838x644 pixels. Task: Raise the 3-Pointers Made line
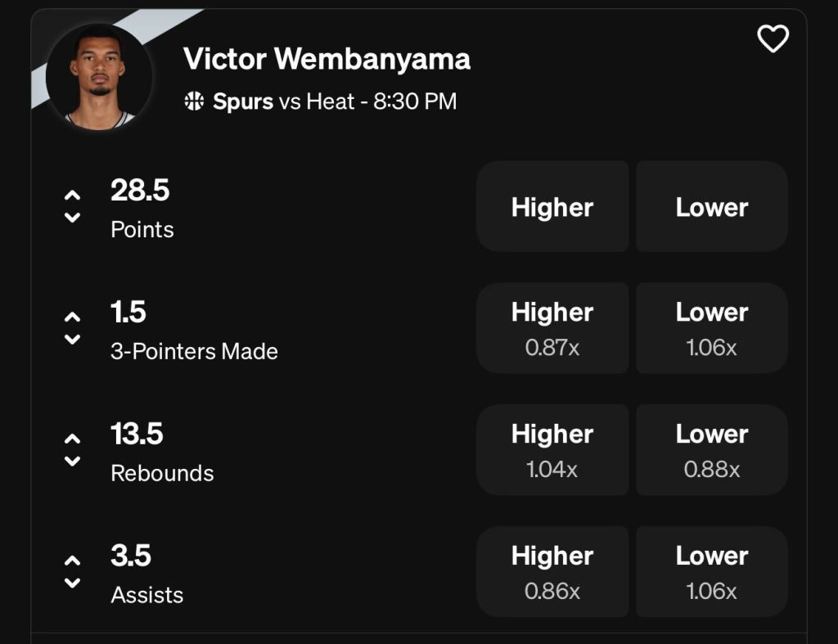[72, 317]
